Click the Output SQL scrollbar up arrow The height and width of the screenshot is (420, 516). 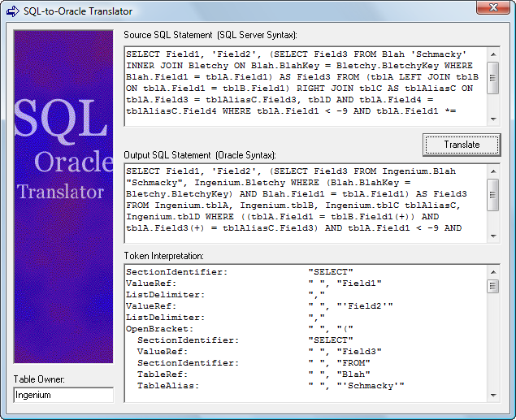(x=492, y=170)
